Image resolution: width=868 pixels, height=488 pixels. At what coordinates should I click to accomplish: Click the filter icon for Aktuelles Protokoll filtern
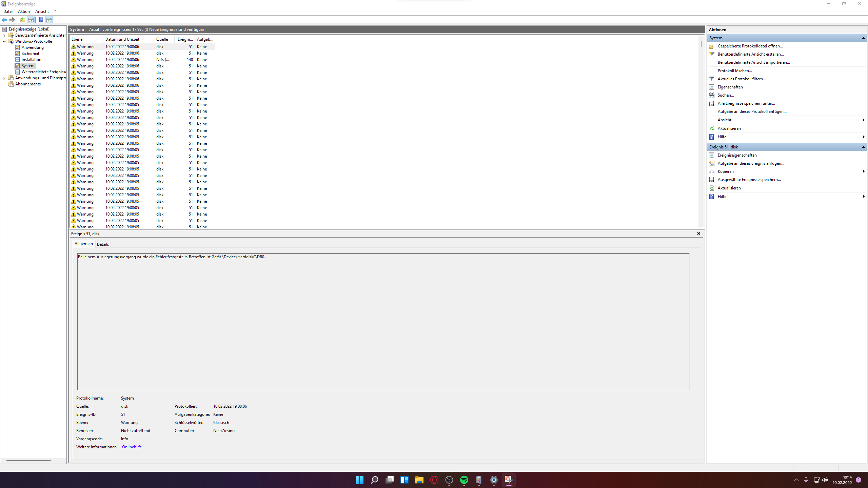point(712,79)
